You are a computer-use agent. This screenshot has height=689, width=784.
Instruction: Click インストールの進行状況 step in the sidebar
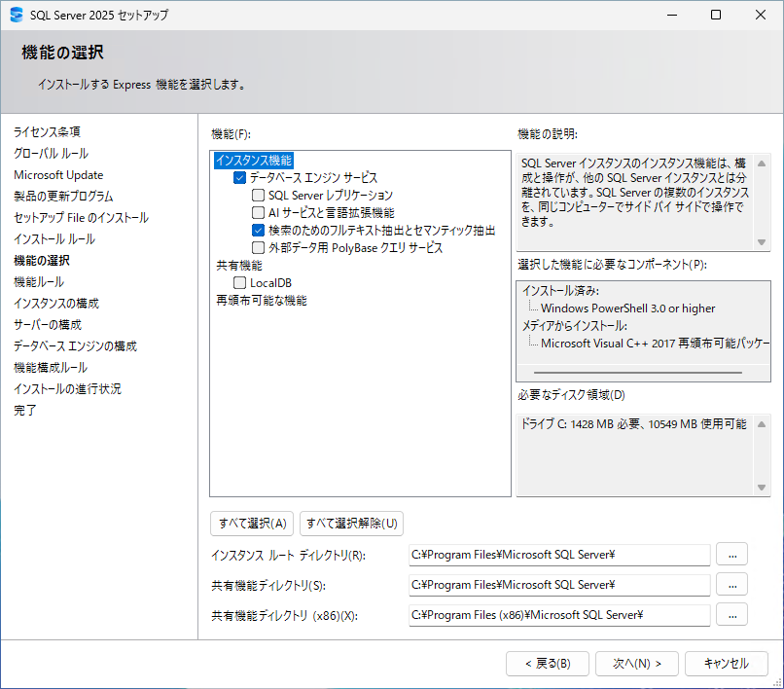67,389
